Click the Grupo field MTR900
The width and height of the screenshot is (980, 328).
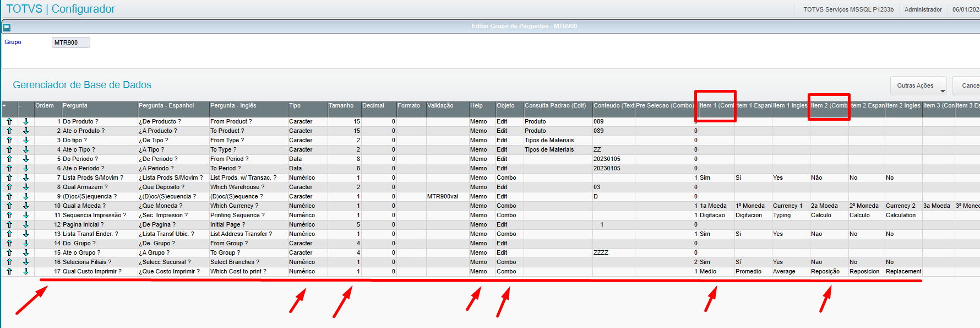(70, 42)
